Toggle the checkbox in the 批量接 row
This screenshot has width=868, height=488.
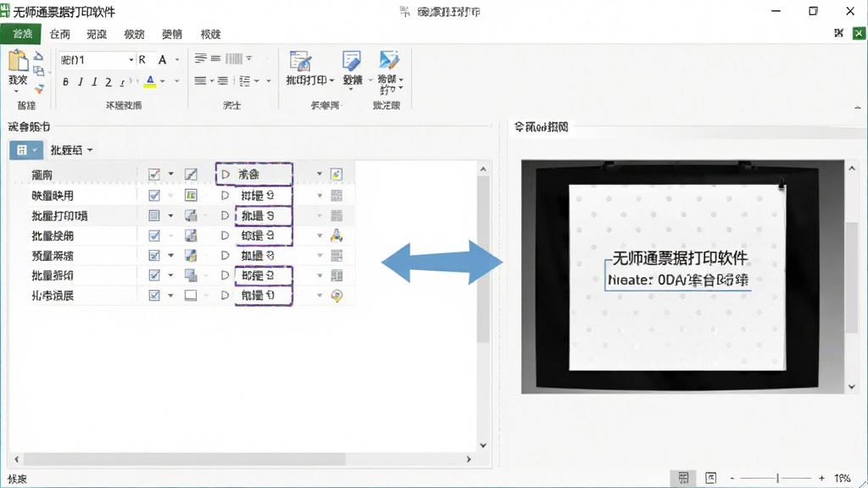(154, 236)
